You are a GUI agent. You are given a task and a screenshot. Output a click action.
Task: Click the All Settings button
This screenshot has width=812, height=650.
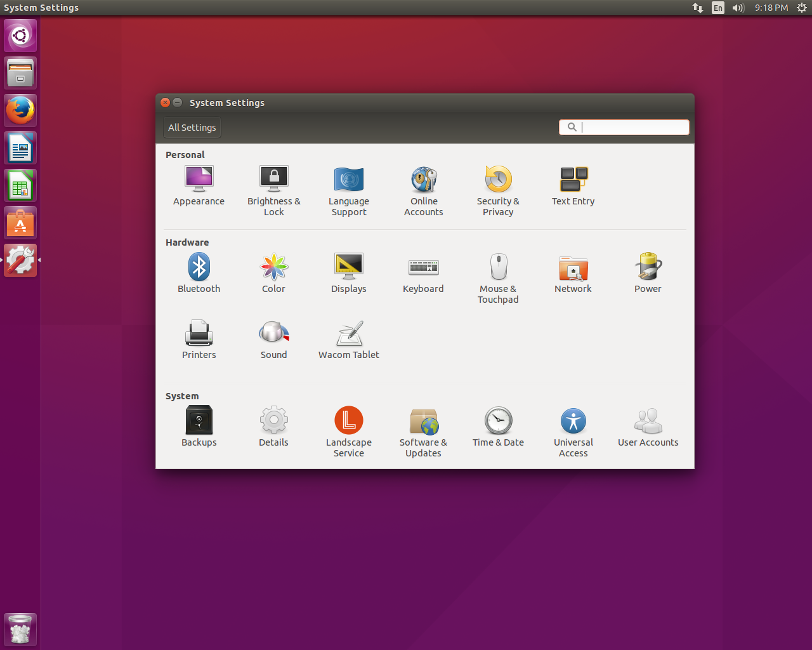[192, 128]
